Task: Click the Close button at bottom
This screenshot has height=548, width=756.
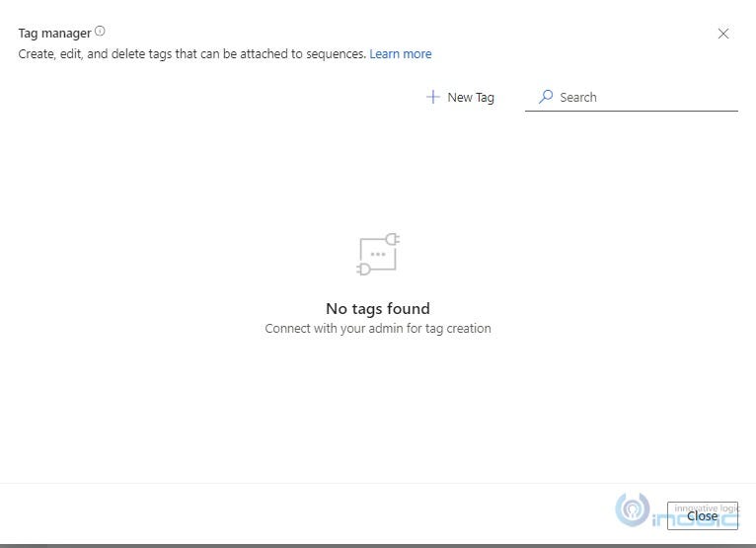Action: click(702, 515)
